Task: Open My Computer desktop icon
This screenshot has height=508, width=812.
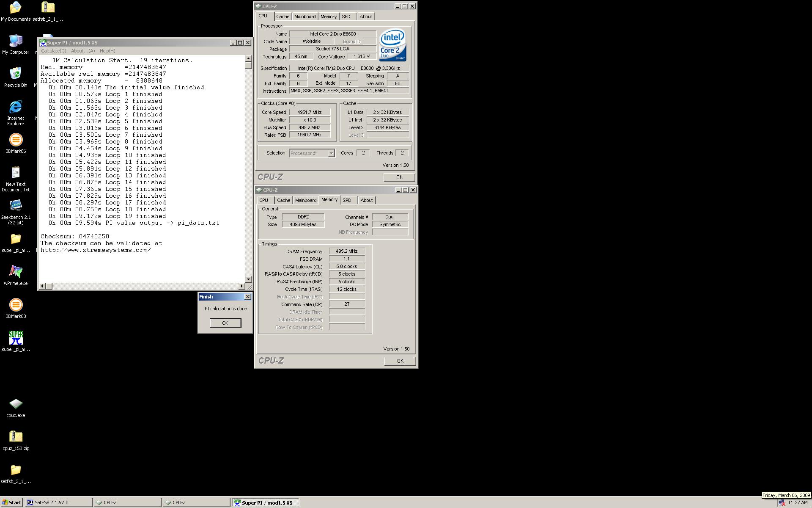Action: tap(16, 44)
